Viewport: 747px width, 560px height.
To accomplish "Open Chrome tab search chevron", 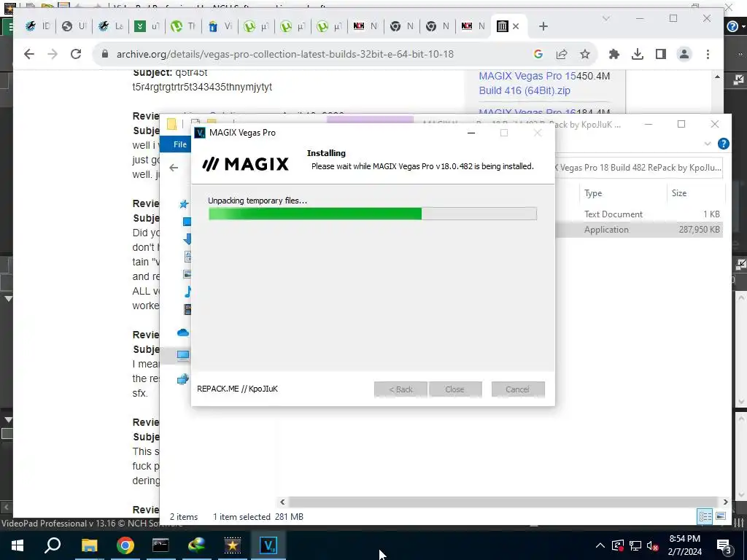I will (606, 18).
